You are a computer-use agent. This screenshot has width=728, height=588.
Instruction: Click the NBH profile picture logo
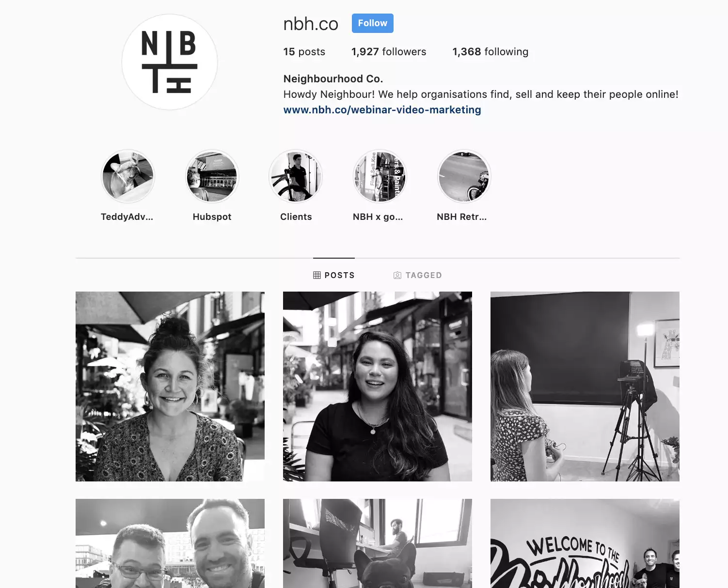coord(170,62)
